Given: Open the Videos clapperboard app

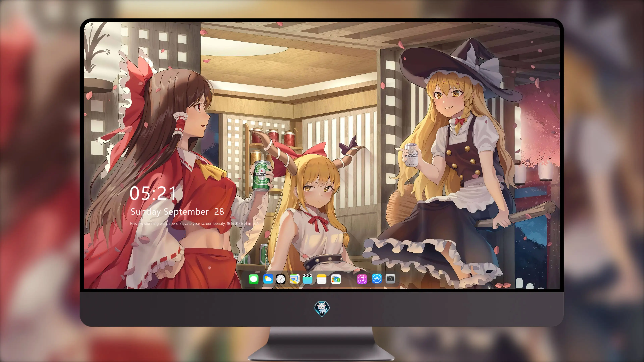Looking at the screenshot, I should [308, 279].
